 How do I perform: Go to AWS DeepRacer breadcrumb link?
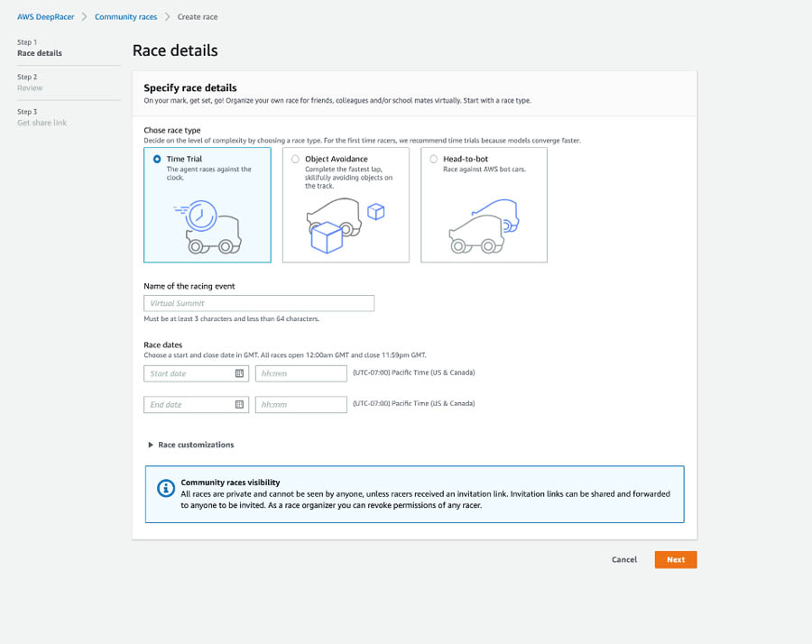tap(46, 16)
